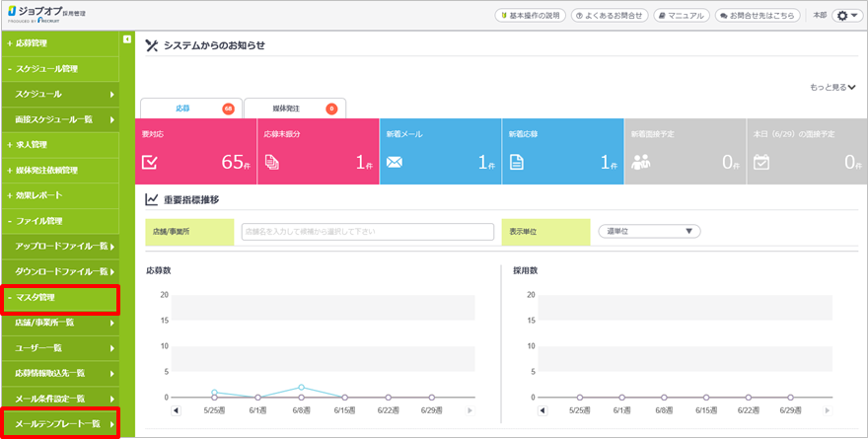Open the settings gear menu

point(846,16)
